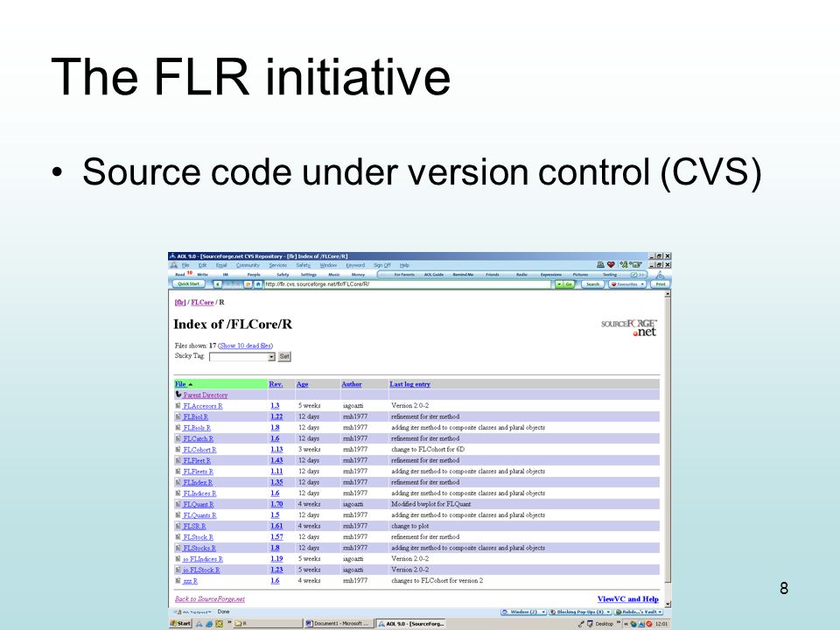Click the Print button
The image size is (840, 630).
pos(661,284)
